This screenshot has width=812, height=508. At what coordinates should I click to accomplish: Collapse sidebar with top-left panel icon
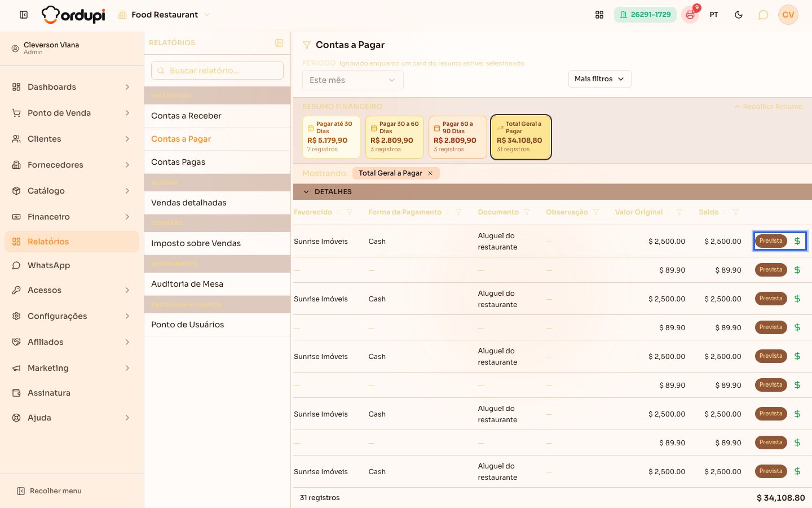pyautogui.click(x=24, y=15)
